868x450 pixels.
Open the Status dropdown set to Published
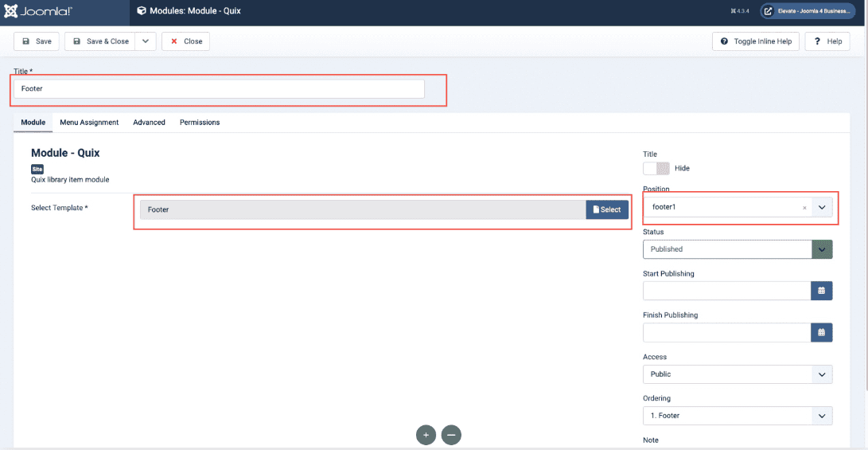tap(737, 249)
